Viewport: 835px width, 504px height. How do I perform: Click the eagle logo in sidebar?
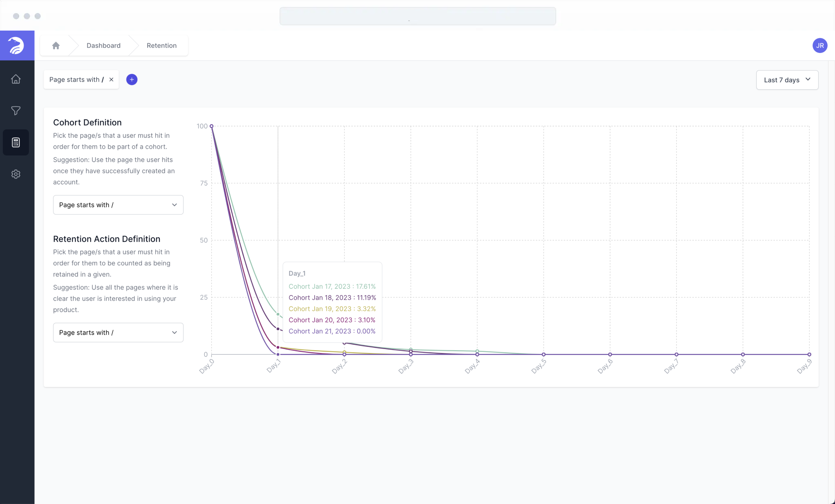16,45
